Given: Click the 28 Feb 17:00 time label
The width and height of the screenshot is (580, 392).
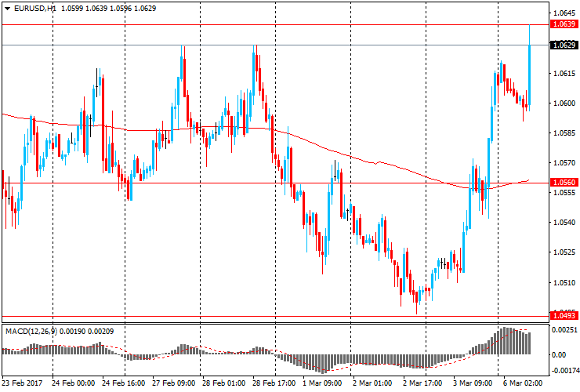Looking at the screenshot, I should [x=274, y=383].
